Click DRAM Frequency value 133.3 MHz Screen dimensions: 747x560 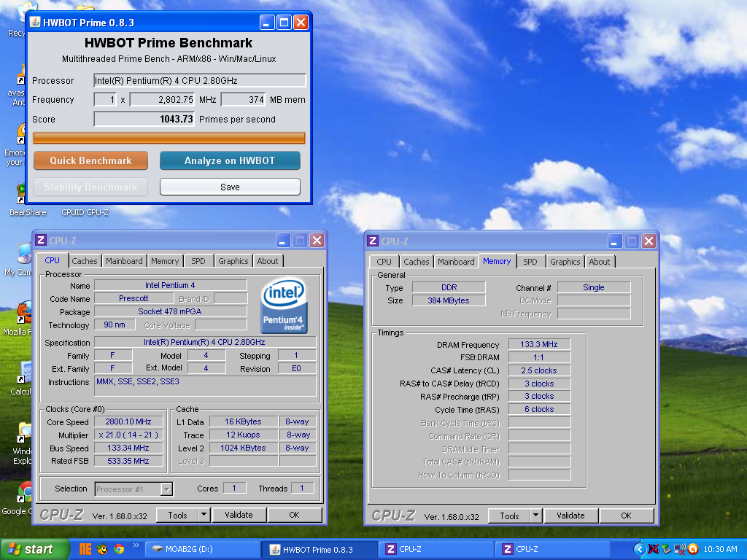pyautogui.click(x=539, y=344)
